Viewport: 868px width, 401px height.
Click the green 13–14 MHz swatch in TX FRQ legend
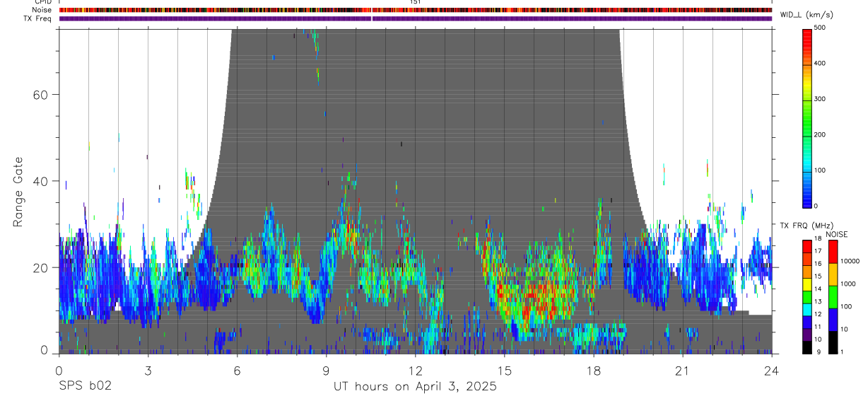click(x=807, y=296)
